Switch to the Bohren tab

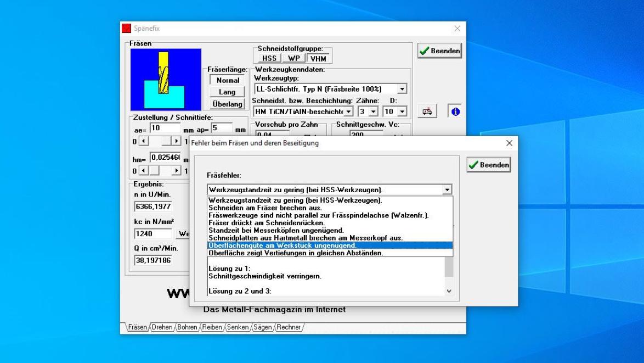[x=187, y=327]
